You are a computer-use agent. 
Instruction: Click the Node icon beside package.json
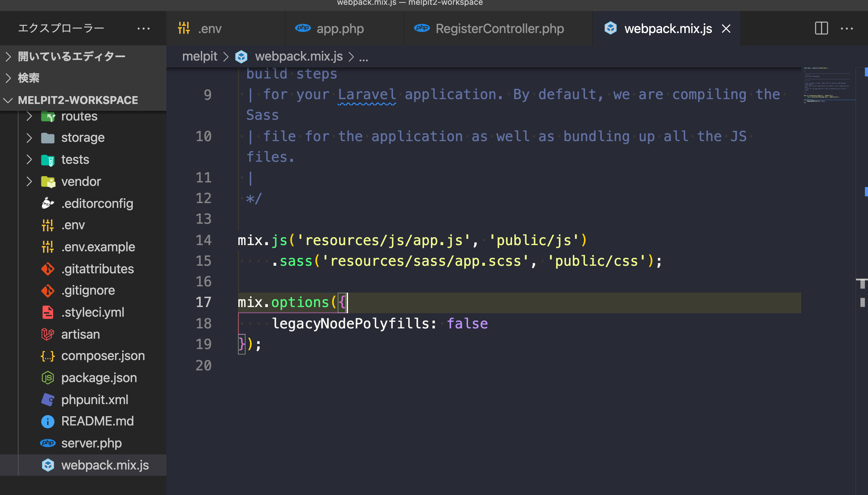click(47, 378)
